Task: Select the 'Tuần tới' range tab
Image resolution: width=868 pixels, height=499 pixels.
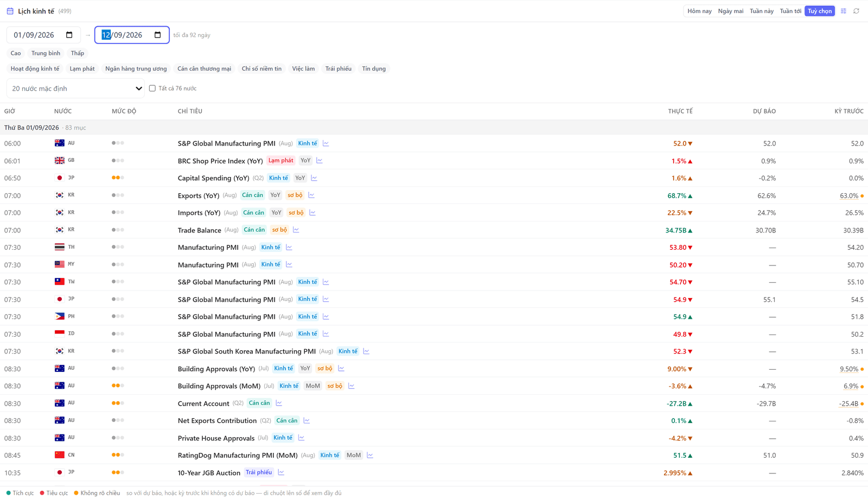Action: point(790,11)
